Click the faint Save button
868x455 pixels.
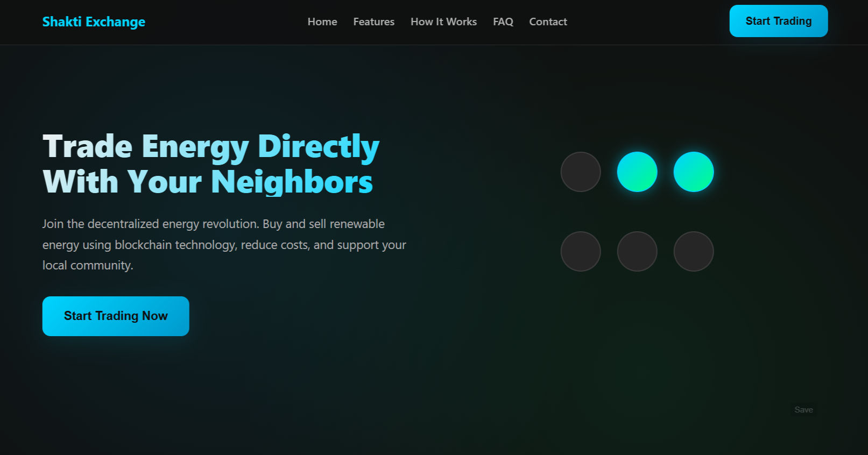pos(804,410)
